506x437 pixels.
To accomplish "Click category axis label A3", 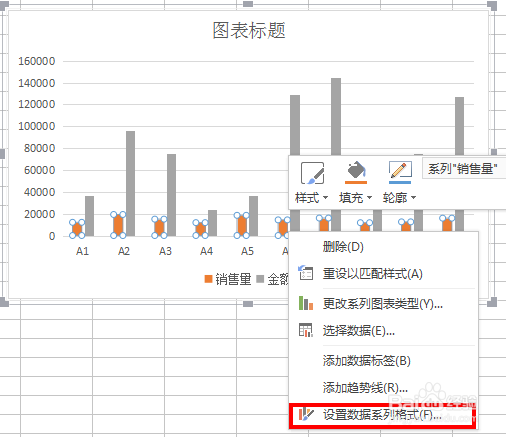I will [165, 251].
